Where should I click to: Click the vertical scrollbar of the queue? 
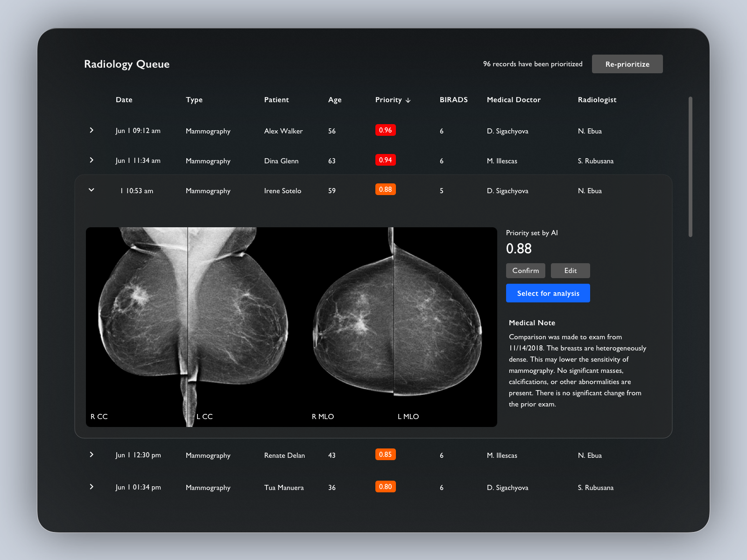point(690,167)
